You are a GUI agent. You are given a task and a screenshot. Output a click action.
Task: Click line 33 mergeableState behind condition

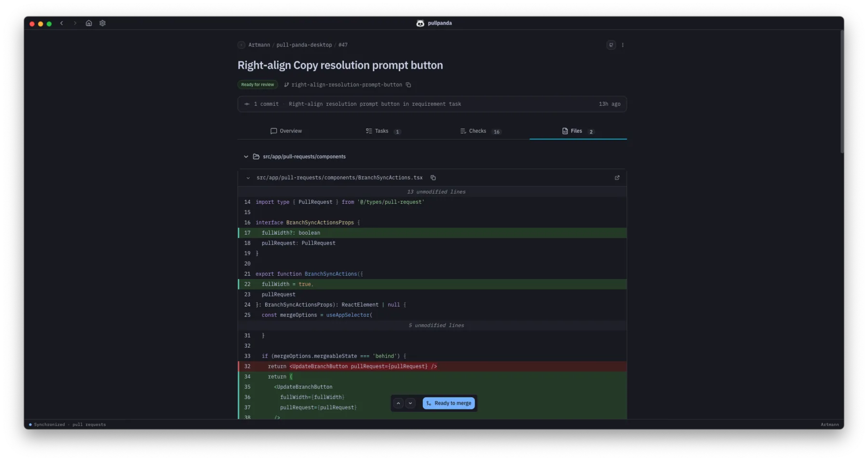click(432, 356)
